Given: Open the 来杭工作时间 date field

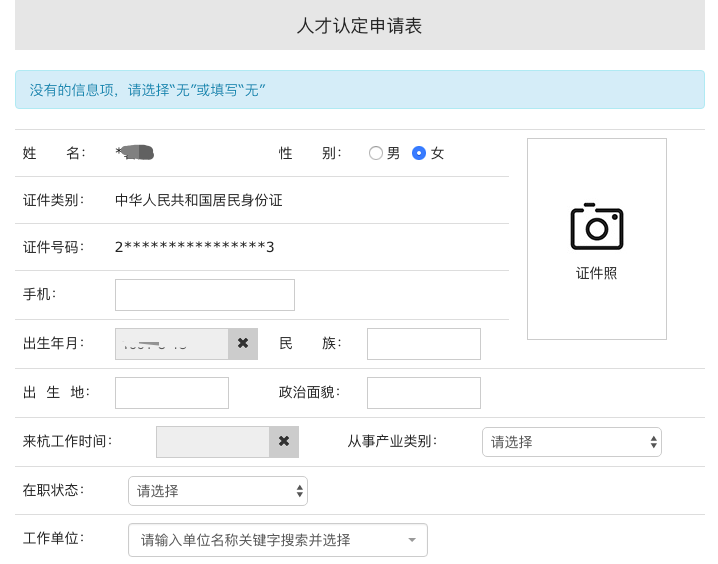Looking at the screenshot, I should pyautogui.click(x=212, y=442).
